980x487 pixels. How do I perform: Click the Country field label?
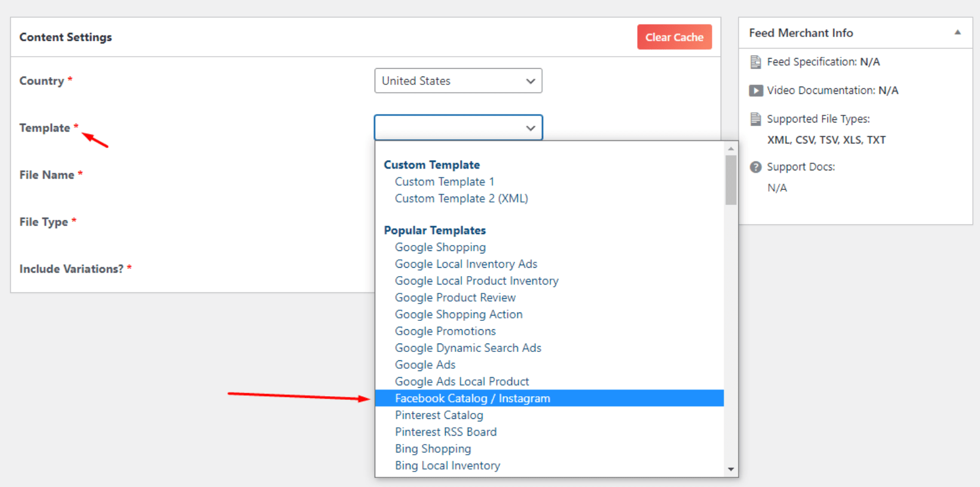pyautogui.click(x=41, y=81)
